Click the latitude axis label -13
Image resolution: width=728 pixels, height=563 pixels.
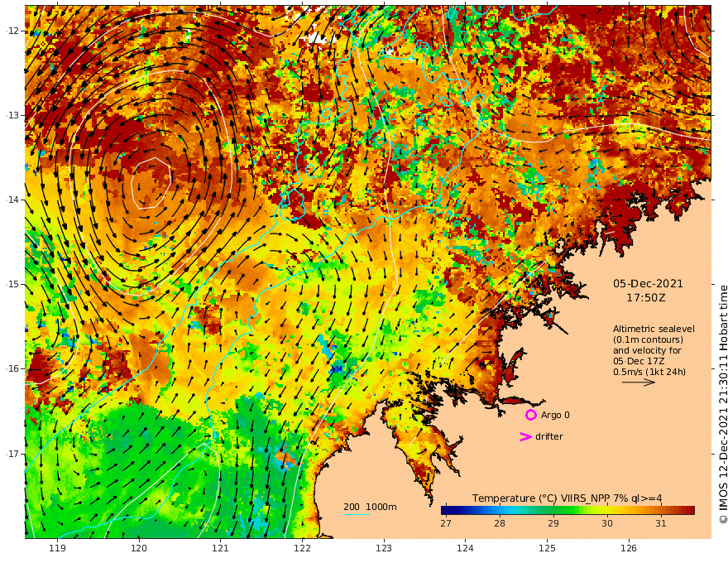[x=12, y=115]
